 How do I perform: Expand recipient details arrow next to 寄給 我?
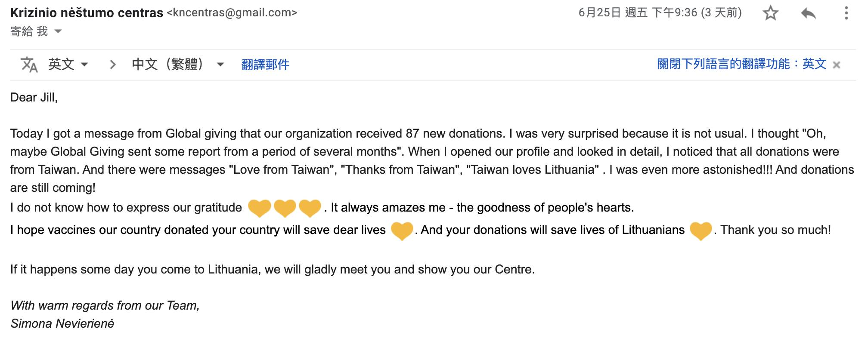tap(58, 31)
